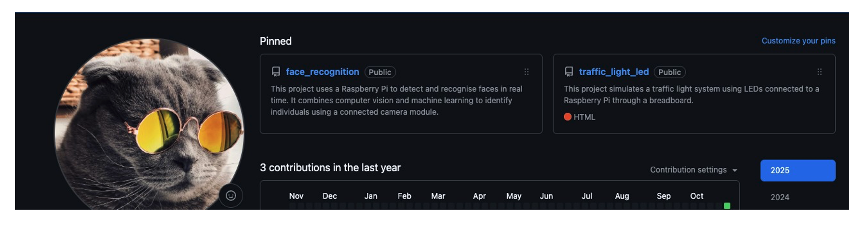868x228 pixels.
Task: Click the HTML language label
Action: coord(584,117)
